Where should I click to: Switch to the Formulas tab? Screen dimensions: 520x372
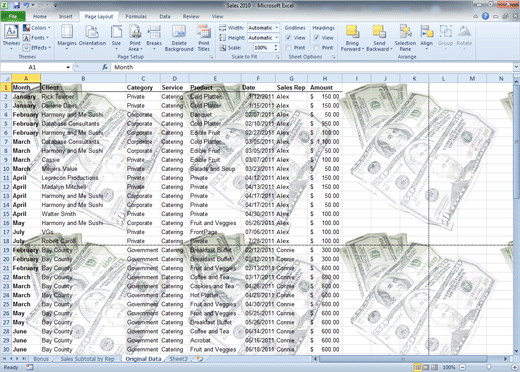(x=136, y=16)
